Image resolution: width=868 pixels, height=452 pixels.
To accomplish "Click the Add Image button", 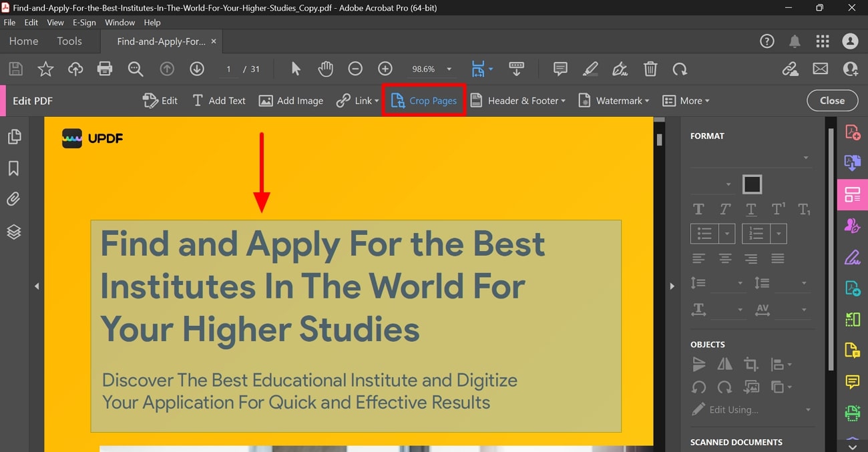I will pos(291,101).
